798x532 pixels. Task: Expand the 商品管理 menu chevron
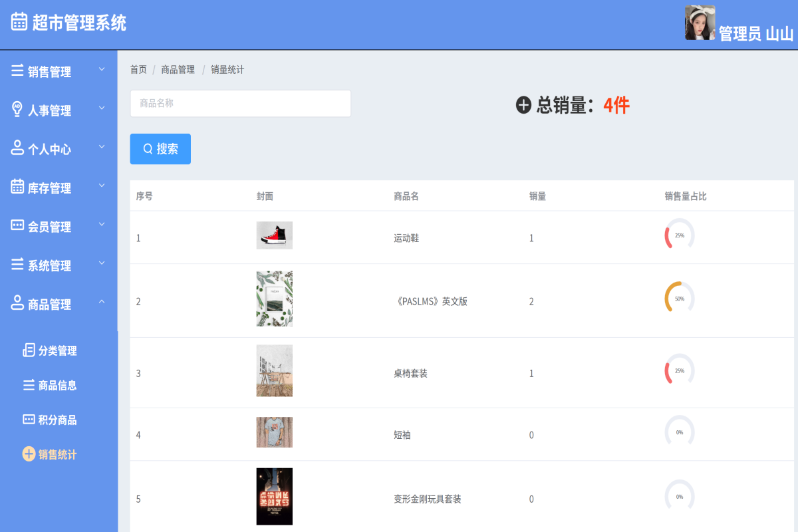tap(102, 301)
